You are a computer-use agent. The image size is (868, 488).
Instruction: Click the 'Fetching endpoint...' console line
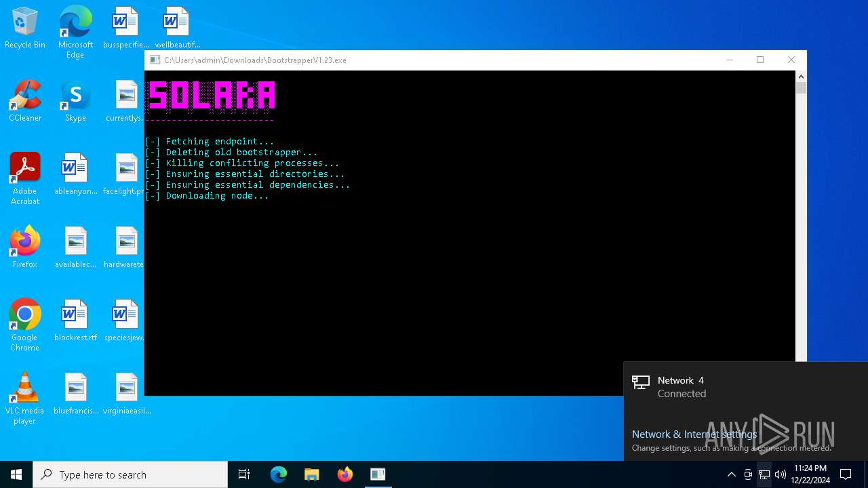[210, 142]
